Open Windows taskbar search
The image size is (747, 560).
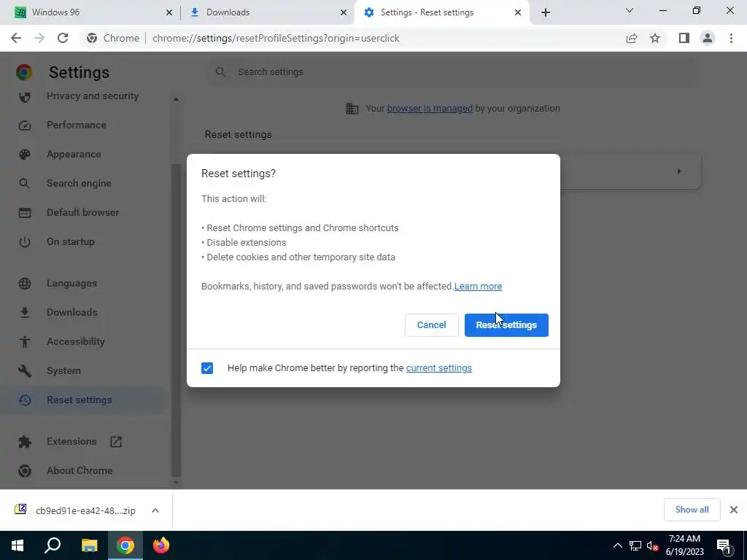[x=53, y=545]
